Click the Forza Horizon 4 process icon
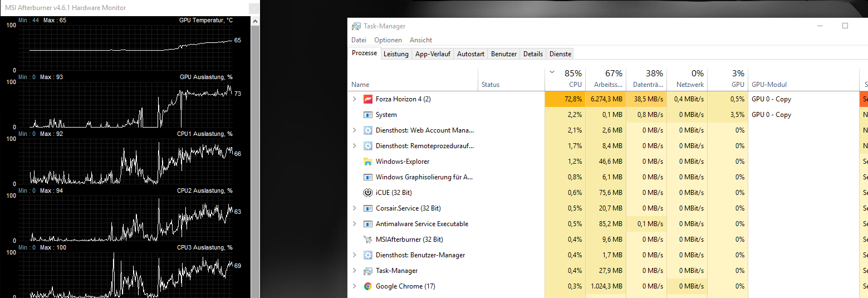This screenshot has width=868, height=298. point(367,99)
